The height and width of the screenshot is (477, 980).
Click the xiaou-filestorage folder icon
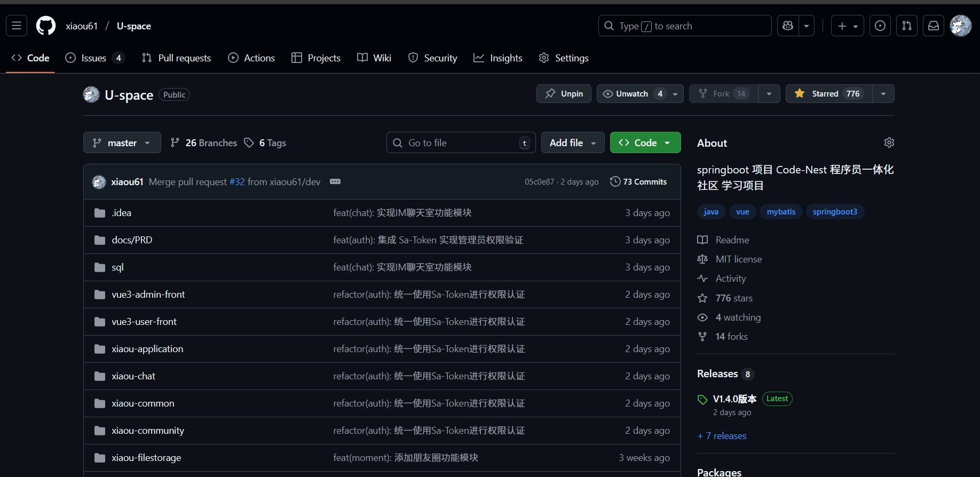point(100,458)
